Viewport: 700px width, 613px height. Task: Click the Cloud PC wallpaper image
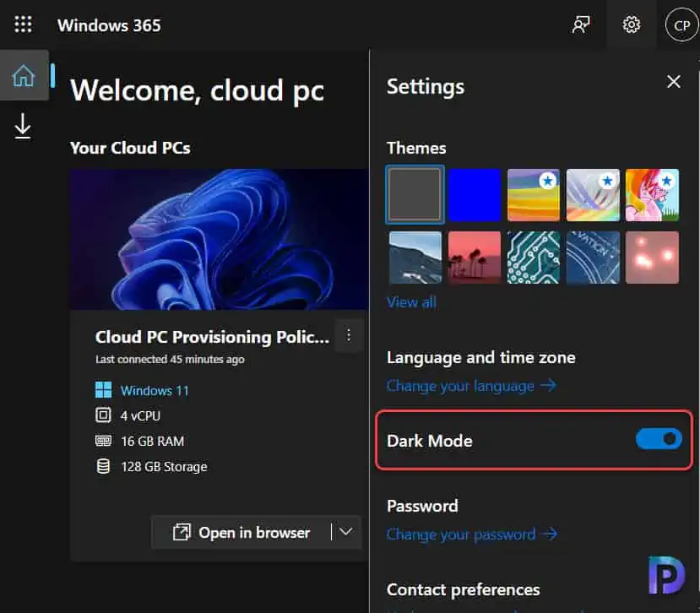[219, 239]
